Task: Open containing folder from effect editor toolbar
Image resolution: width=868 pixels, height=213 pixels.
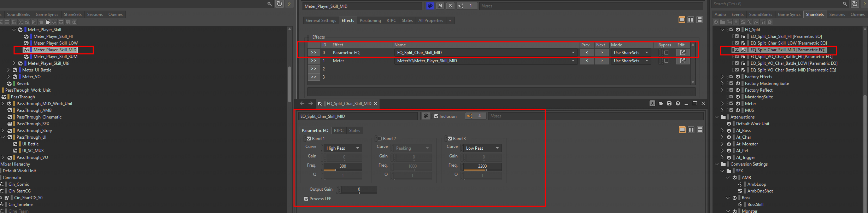Action: 661,103
